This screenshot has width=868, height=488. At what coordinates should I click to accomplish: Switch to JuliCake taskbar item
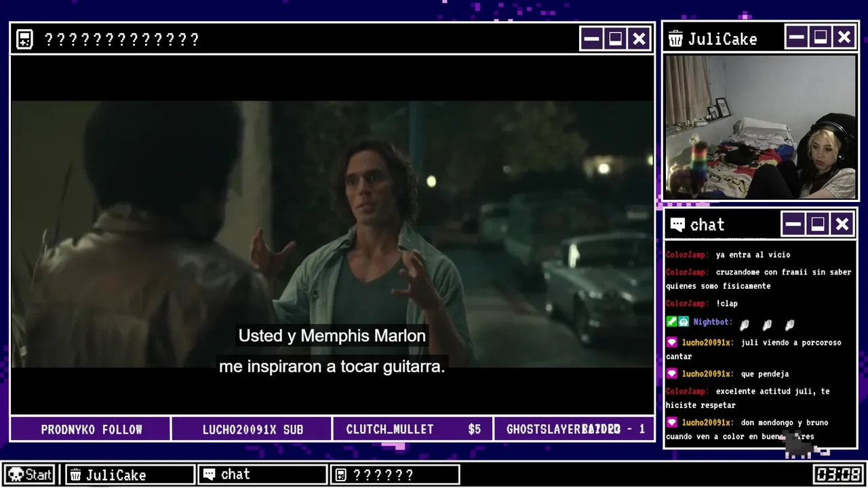pyautogui.click(x=130, y=474)
